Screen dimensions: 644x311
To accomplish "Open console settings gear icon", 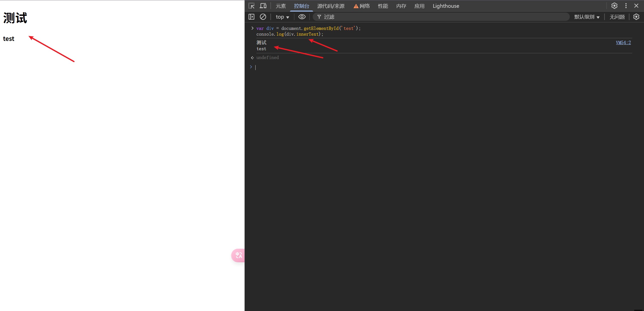I will coord(636,17).
